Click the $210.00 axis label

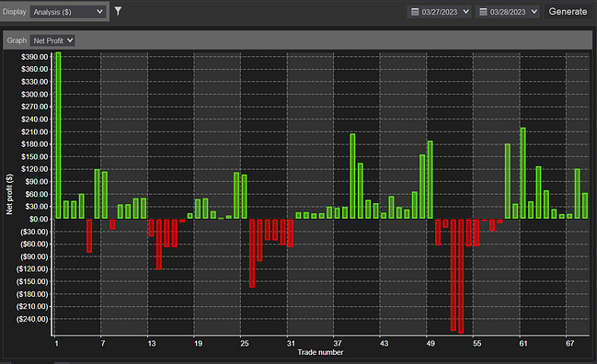pyautogui.click(x=35, y=131)
